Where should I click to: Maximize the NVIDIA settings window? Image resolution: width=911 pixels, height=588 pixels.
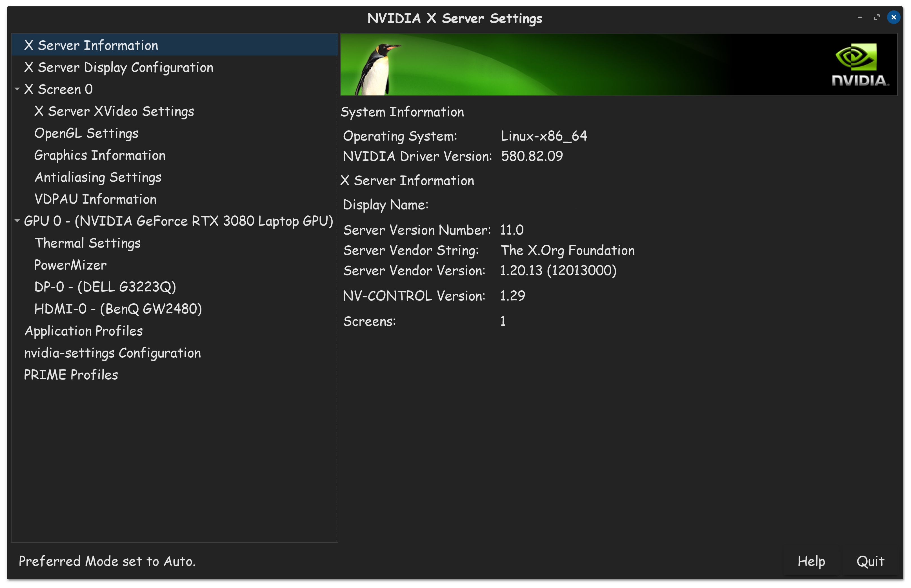(x=877, y=17)
